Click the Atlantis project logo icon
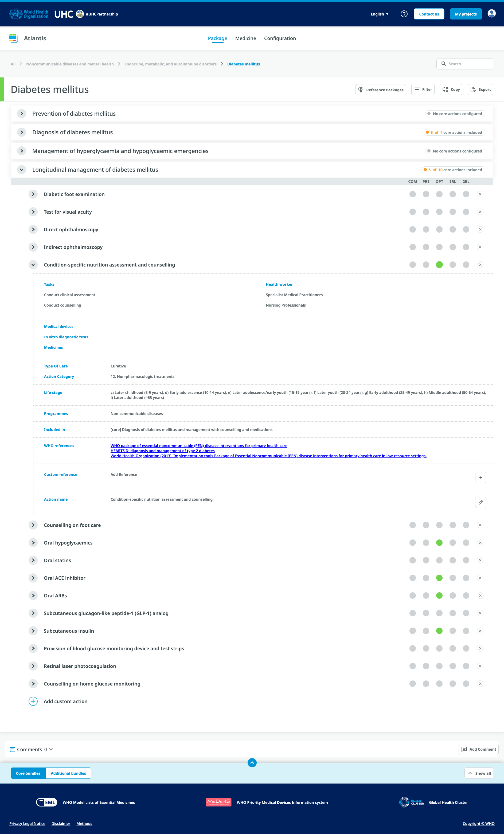 (x=14, y=38)
